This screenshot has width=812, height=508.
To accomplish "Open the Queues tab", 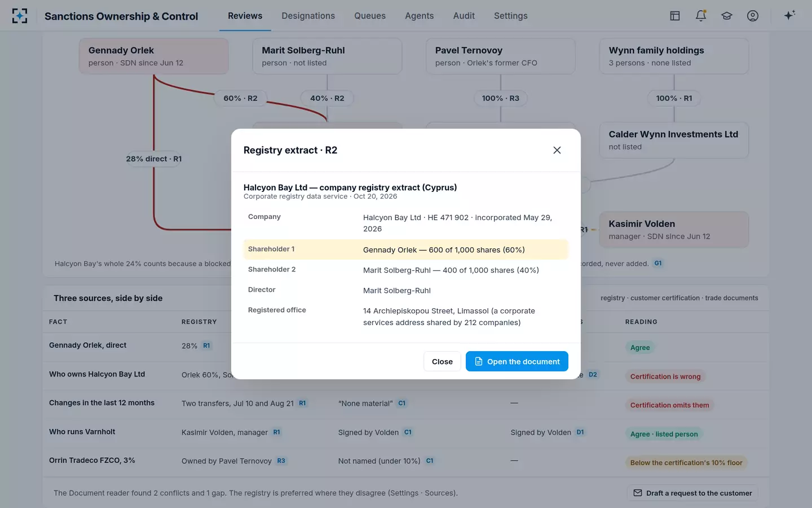I will [x=370, y=16].
